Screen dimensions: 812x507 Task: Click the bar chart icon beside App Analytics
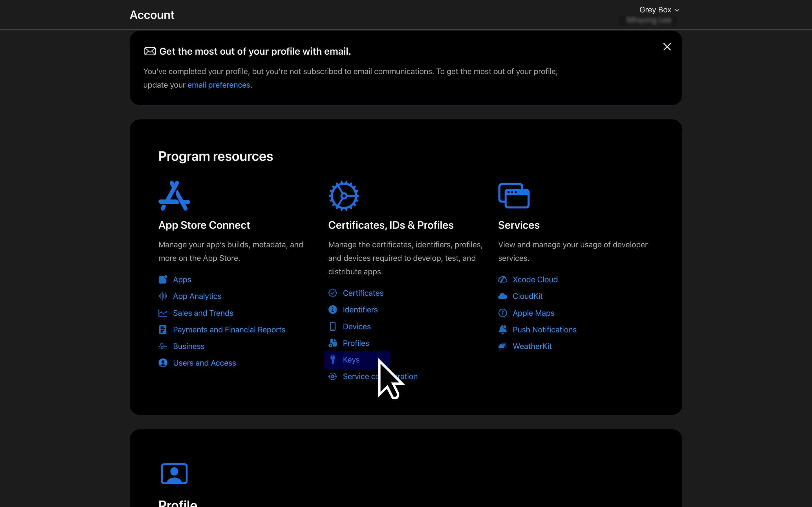(x=163, y=296)
